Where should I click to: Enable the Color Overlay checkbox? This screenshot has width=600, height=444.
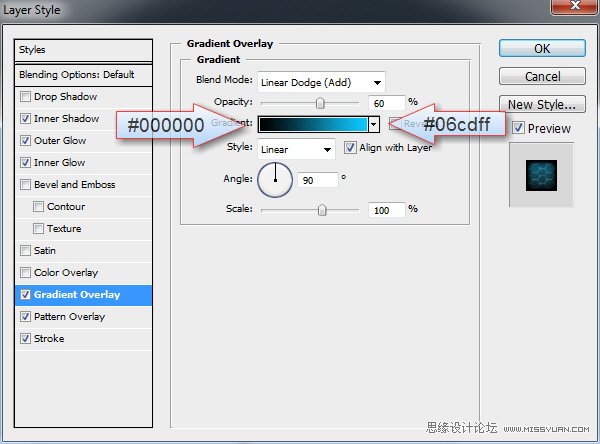(25, 273)
